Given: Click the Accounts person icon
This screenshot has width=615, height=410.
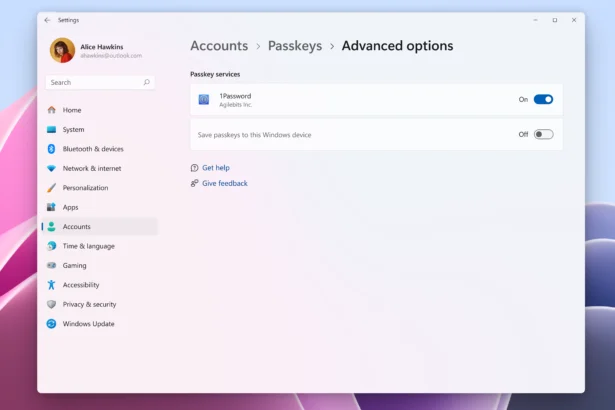Looking at the screenshot, I should [x=51, y=226].
